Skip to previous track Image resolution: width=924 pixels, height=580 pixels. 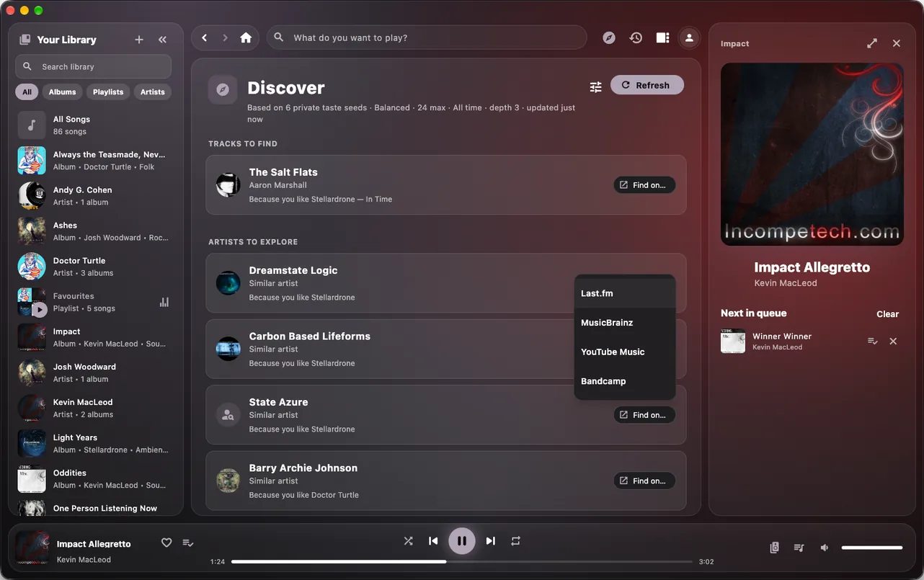click(x=433, y=540)
